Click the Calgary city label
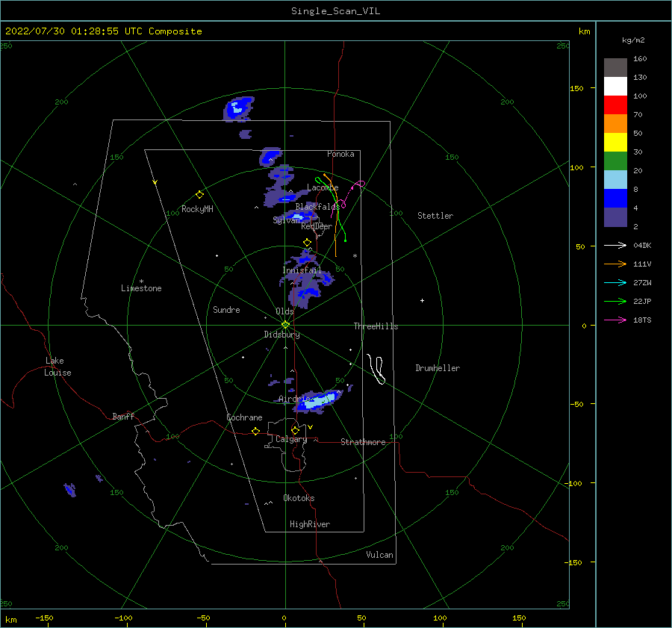Image resolution: width=672 pixels, height=628 pixels. [291, 439]
